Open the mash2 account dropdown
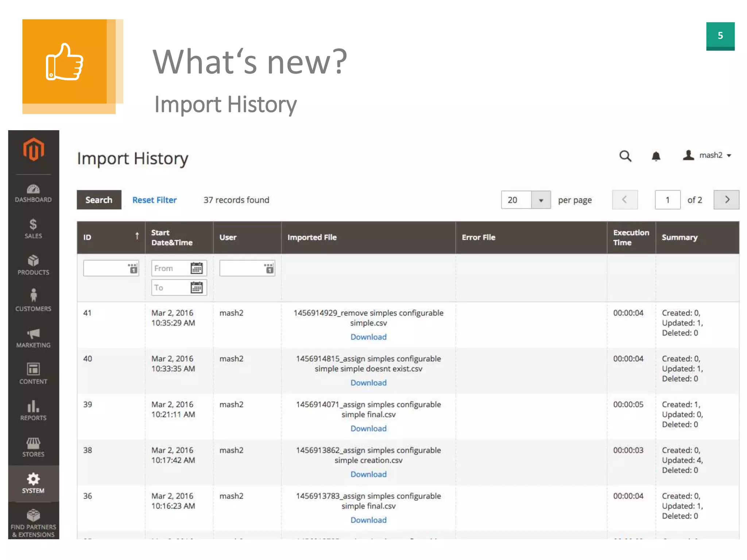This screenshot has width=747, height=560. 707,155
